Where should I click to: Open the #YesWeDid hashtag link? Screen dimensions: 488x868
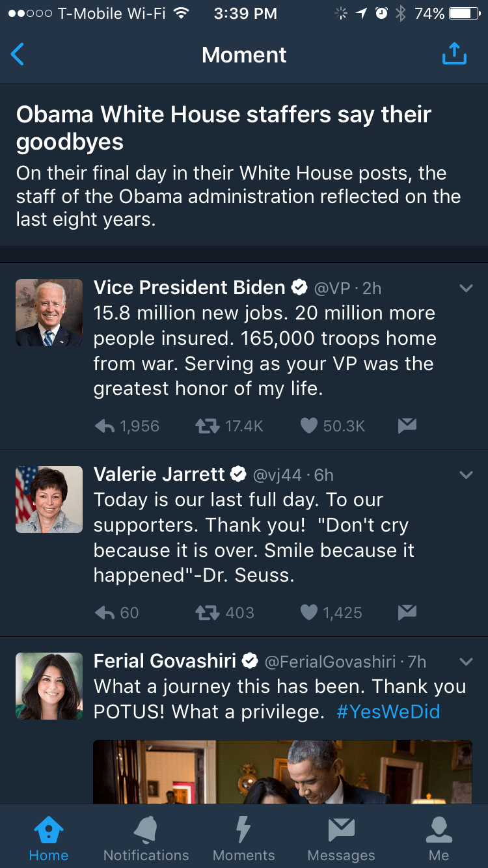click(388, 712)
